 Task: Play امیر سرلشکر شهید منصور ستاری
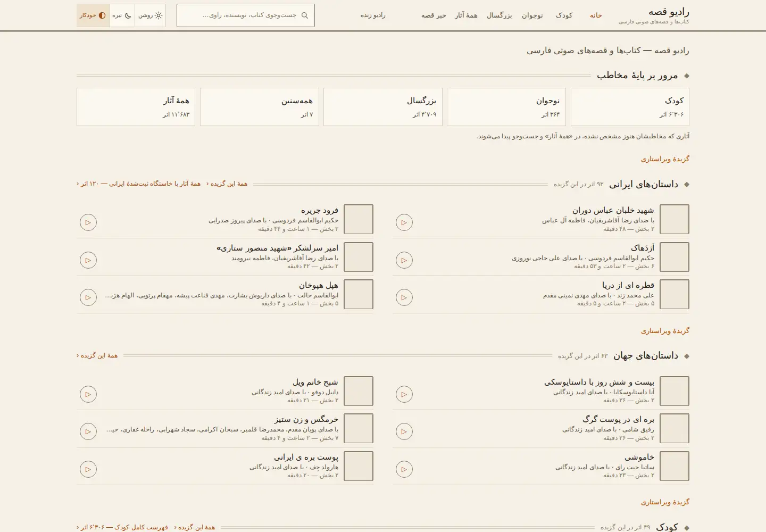pos(88,260)
